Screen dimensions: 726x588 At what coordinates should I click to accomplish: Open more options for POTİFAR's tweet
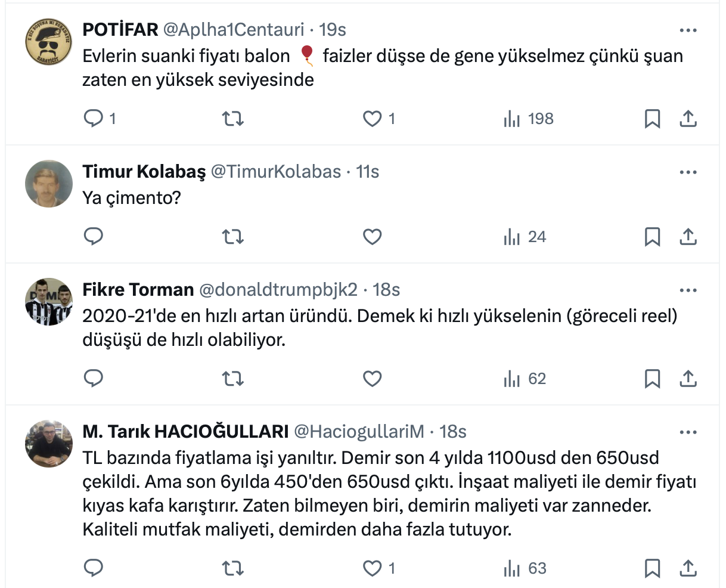click(x=688, y=30)
